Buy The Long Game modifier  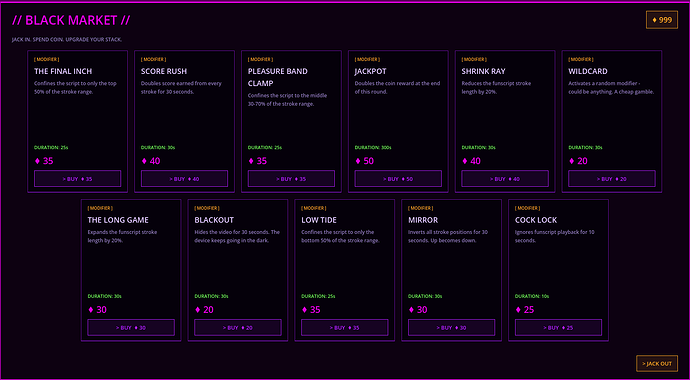(x=131, y=327)
